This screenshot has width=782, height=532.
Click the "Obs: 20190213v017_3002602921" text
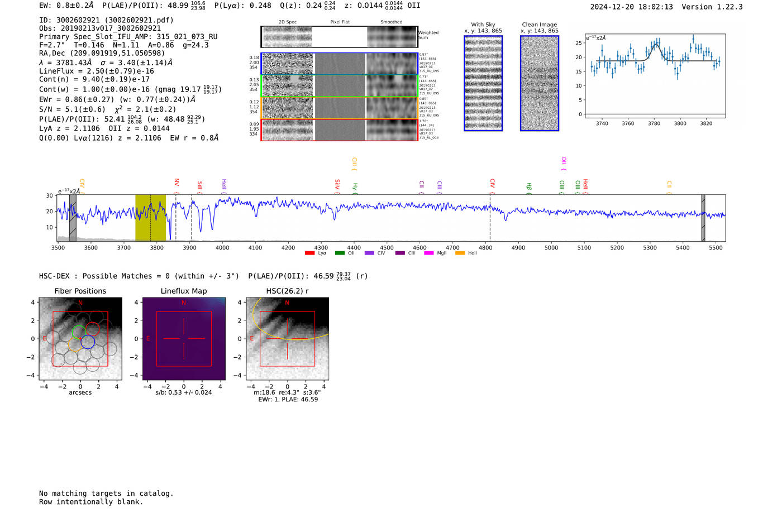coord(100,28)
